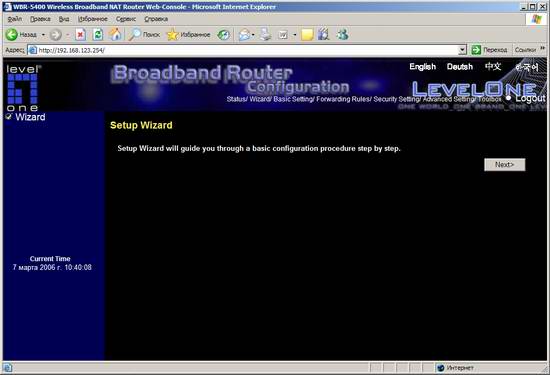Open the Файл menu
This screenshot has height=375, width=550.
point(15,19)
